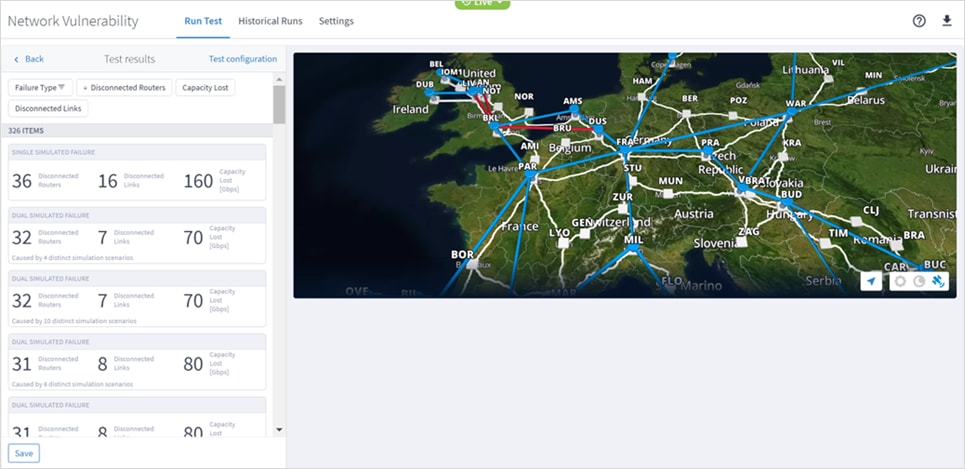Screen dimensions: 965x469
Task: Click the Save button
Action: 24,453
